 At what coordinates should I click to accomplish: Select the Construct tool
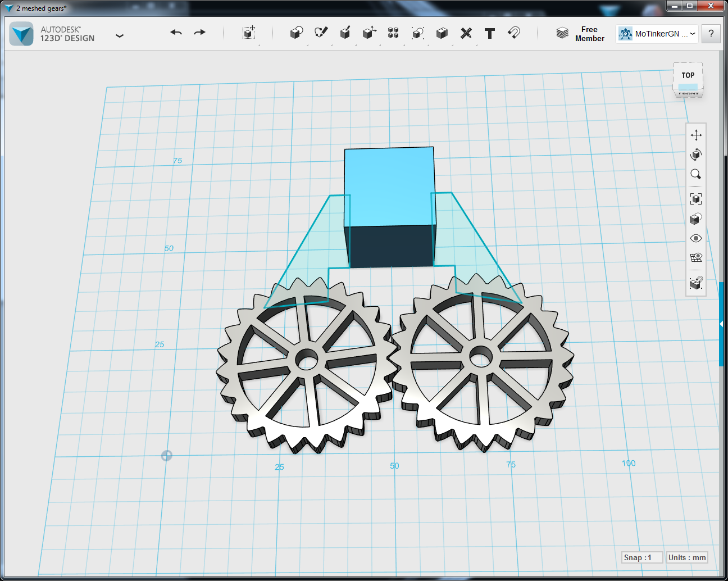(345, 33)
